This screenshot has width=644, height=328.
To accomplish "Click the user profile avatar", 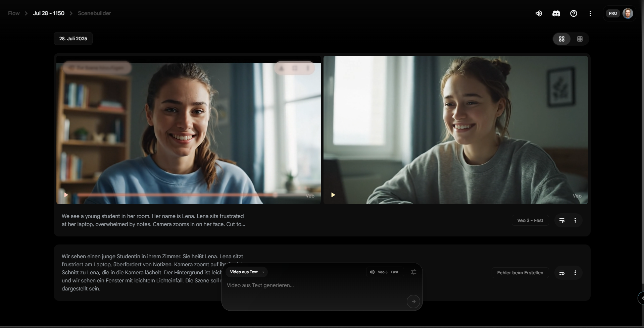I will pyautogui.click(x=628, y=13).
